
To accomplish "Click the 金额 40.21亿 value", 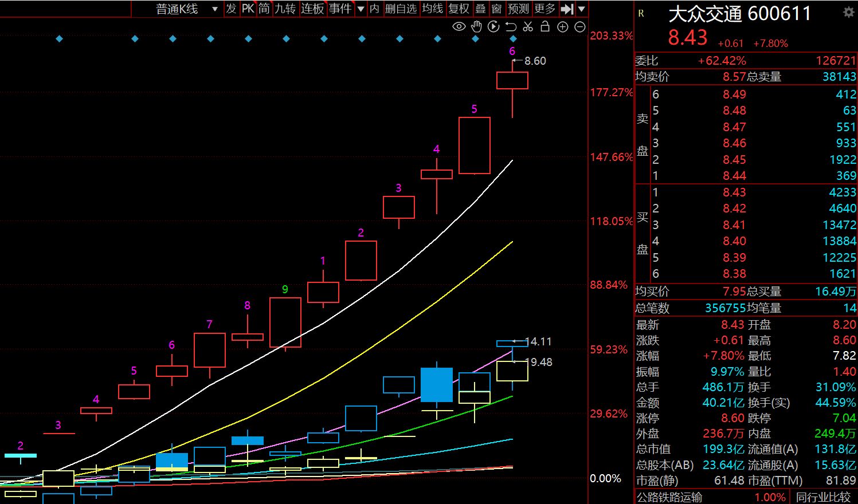I will point(723,403).
